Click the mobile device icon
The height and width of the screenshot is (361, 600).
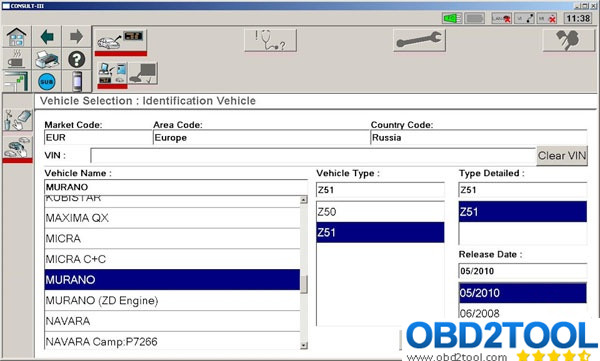77,81
